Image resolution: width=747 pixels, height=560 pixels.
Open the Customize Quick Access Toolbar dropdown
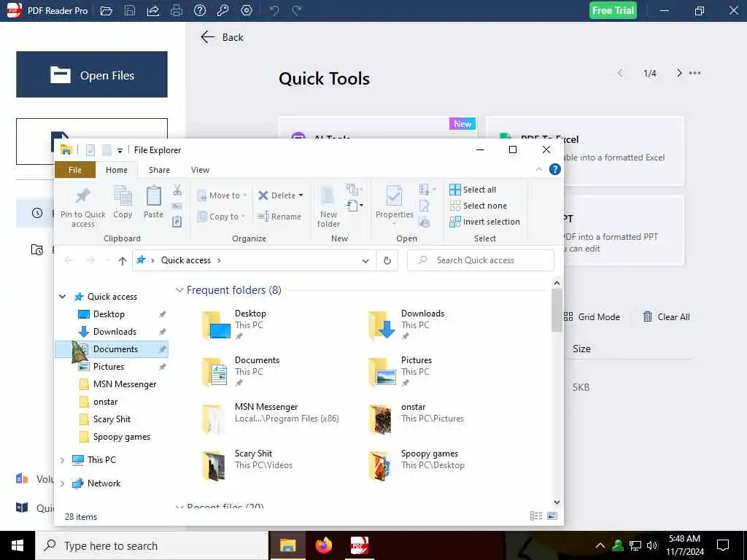tap(120, 150)
